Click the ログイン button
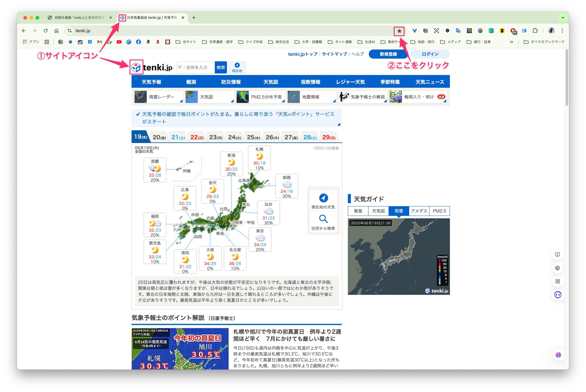Image resolution: width=586 pixels, height=392 pixels. 430,54
